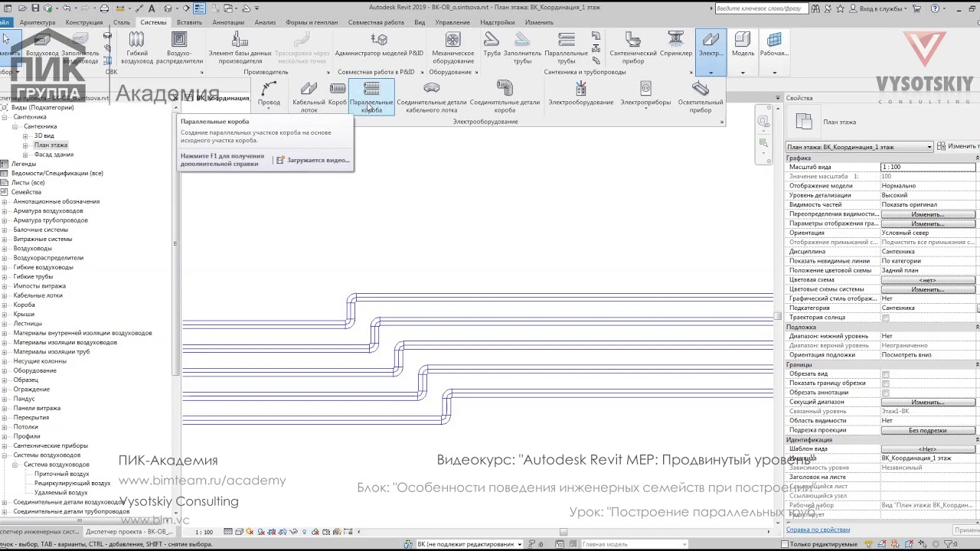Screen dimensions: 980x551
Task: Toggle the Обрезать вид checkbox
Action: 886,374
